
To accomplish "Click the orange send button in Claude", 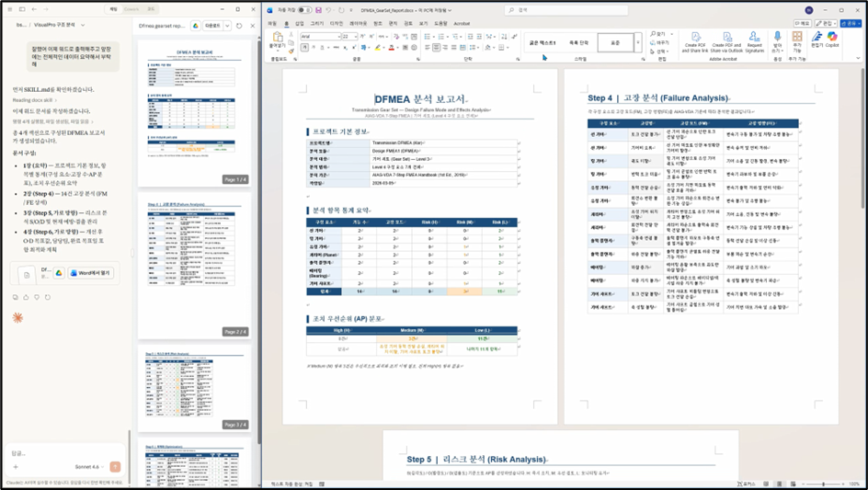I will point(115,467).
